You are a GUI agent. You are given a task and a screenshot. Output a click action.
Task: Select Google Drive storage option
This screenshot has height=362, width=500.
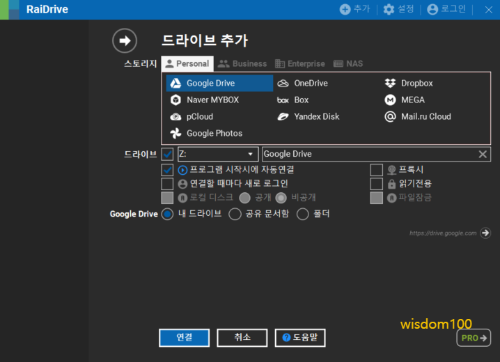[x=219, y=83]
